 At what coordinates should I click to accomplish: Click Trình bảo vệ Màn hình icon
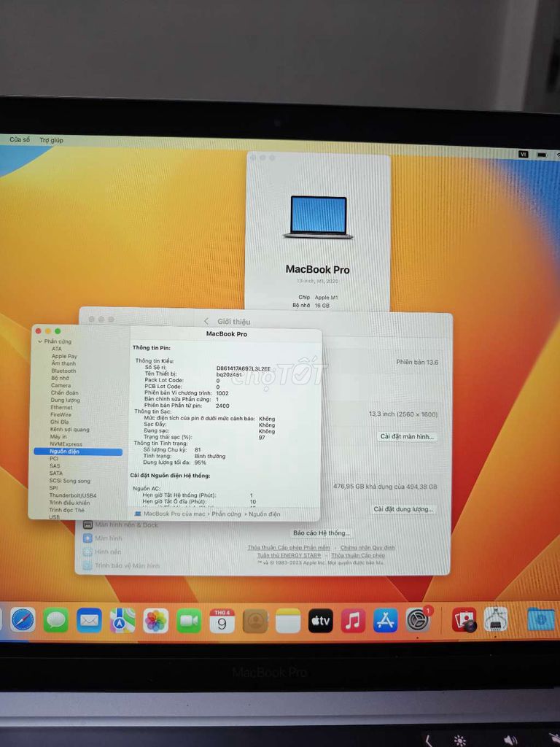[x=87, y=565]
